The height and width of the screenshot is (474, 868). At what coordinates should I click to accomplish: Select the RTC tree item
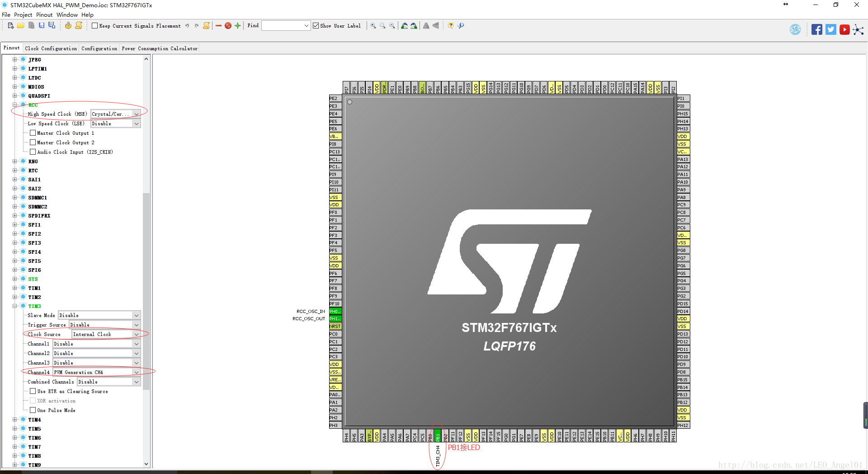(x=33, y=171)
